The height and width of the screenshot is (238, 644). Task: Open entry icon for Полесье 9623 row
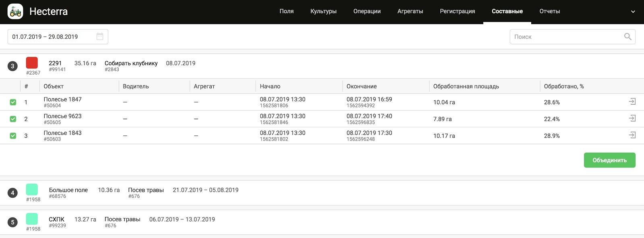(x=632, y=118)
